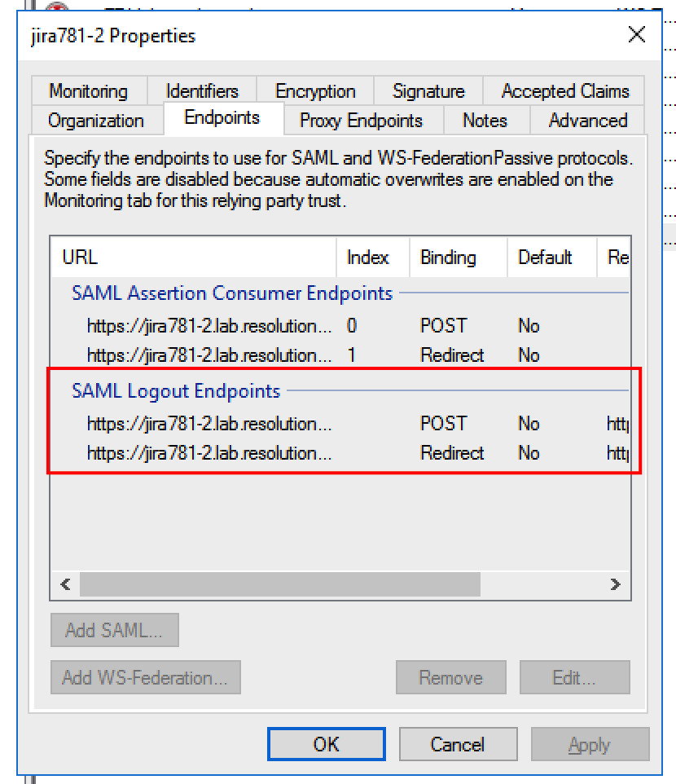Open the Organization tab
Viewport: 676px width, 784px height.
click(x=96, y=121)
